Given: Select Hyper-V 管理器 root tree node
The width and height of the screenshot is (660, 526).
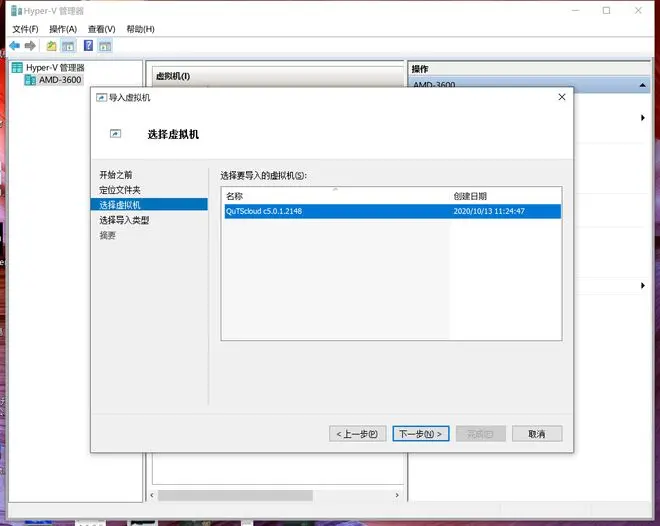Looking at the screenshot, I should pyautogui.click(x=55, y=67).
